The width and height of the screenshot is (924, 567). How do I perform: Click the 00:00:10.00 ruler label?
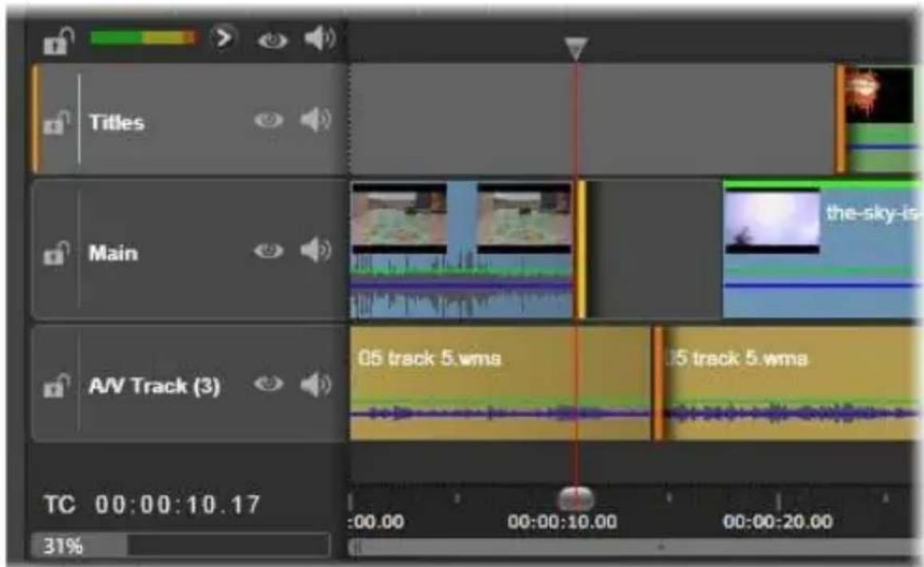562,521
